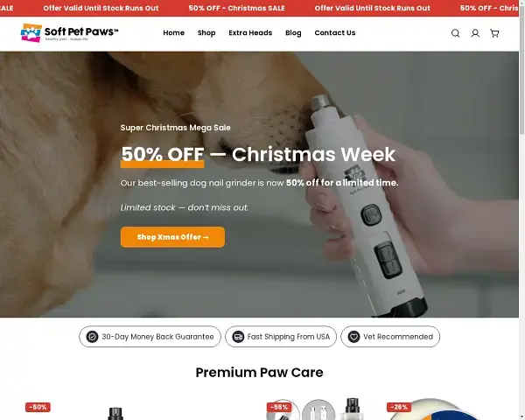
Task: Open the Contact Us page
Action: point(335,33)
